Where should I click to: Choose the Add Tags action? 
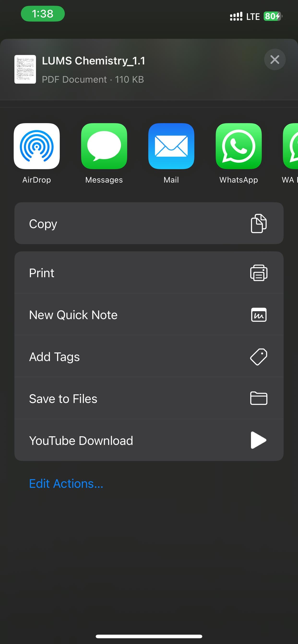tap(149, 356)
